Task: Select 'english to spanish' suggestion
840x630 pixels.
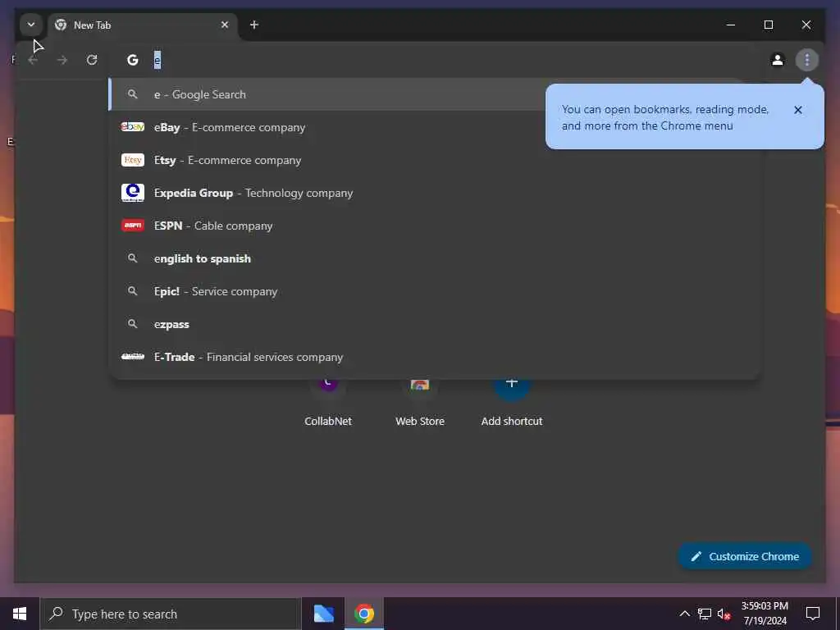Action: [434, 258]
